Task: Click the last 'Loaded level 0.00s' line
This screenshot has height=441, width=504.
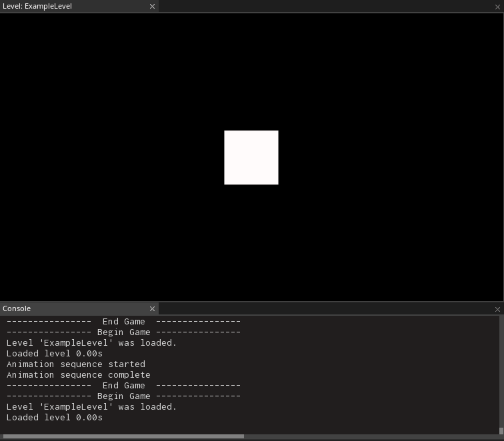Action: [54, 418]
